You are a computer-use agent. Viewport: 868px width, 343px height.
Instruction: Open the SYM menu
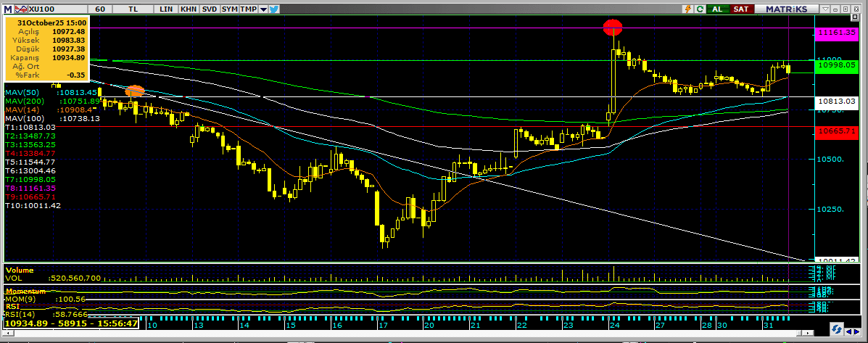[x=229, y=9]
